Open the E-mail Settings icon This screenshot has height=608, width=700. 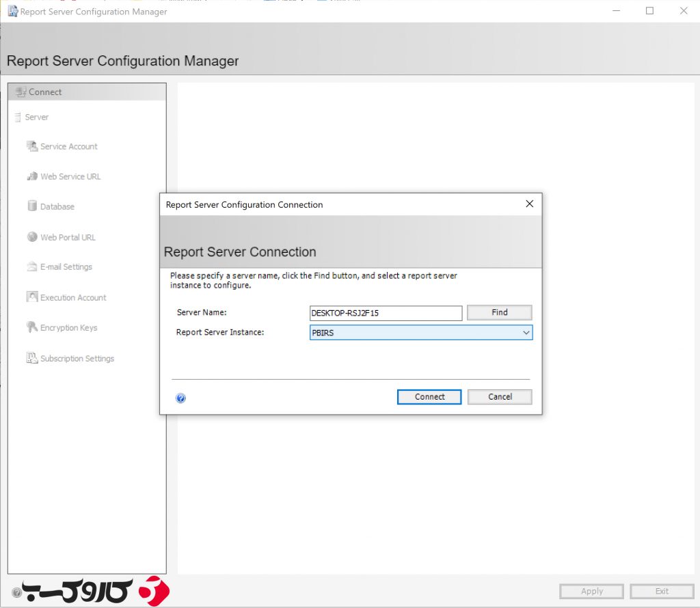[31, 266]
